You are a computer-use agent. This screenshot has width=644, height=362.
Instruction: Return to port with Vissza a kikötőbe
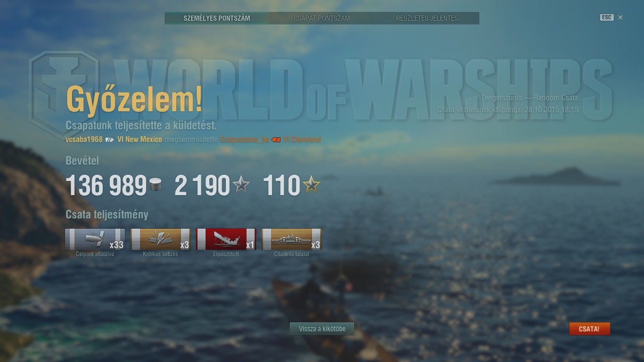tap(322, 329)
